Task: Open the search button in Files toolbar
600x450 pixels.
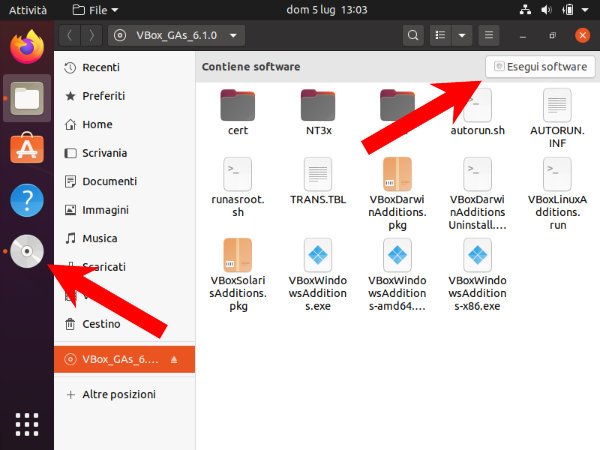Action: [x=413, y=36]
